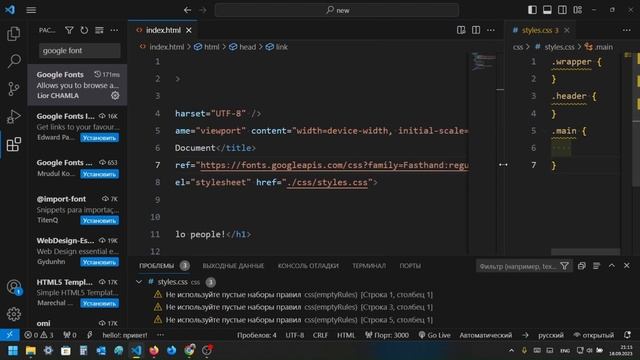The height and width of the screenshot is (360, 640).
Task: Click the filter icon in problems panel
Action: [x=564, y=266]
